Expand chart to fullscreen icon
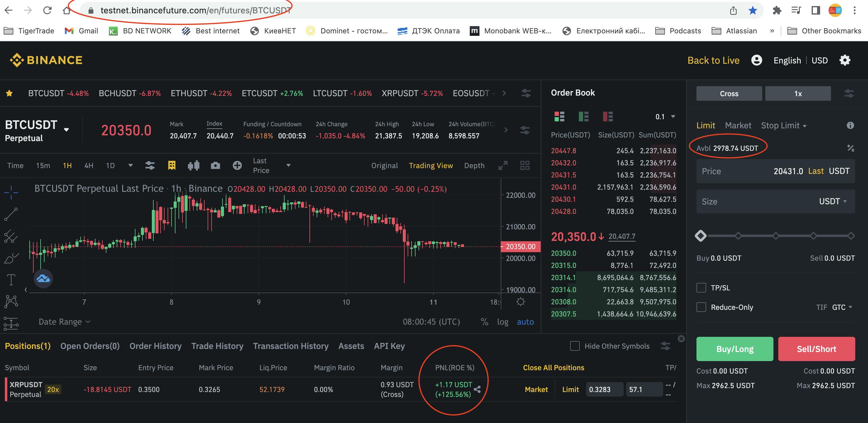Image resolution: width=868 pixels, height=423 pixels. (x=503, y=165)
